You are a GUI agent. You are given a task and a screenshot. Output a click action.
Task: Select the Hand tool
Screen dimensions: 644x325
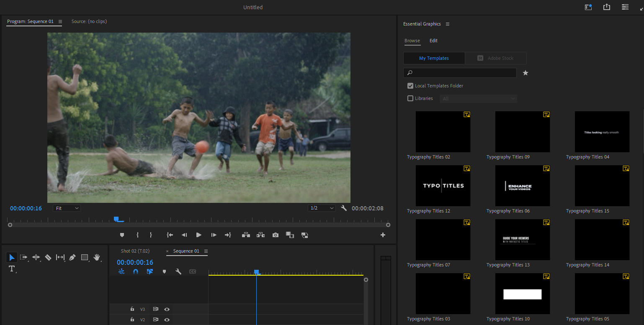(x=97, y=257)
